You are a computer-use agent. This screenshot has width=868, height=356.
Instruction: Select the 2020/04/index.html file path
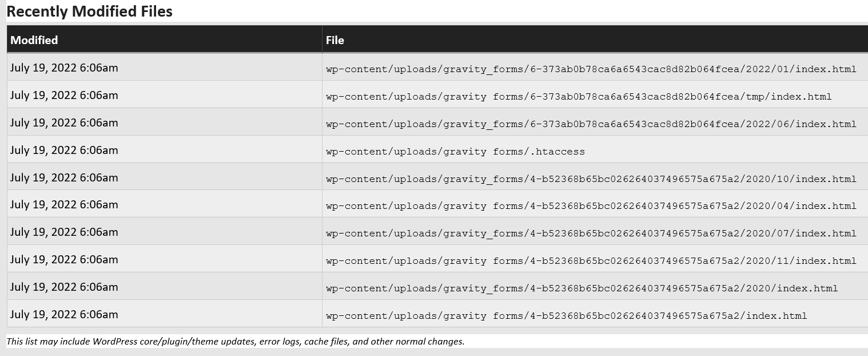point(591,206)
